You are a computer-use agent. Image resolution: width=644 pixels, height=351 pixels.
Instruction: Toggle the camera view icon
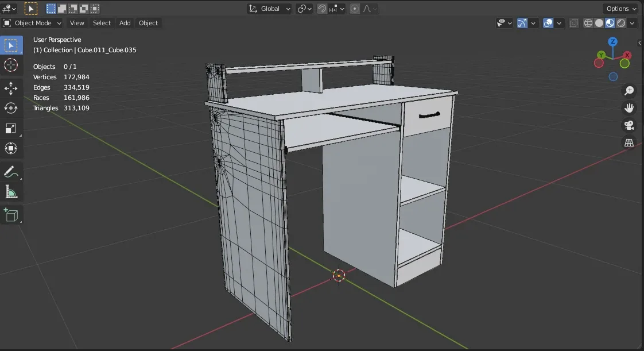(629, 125)
